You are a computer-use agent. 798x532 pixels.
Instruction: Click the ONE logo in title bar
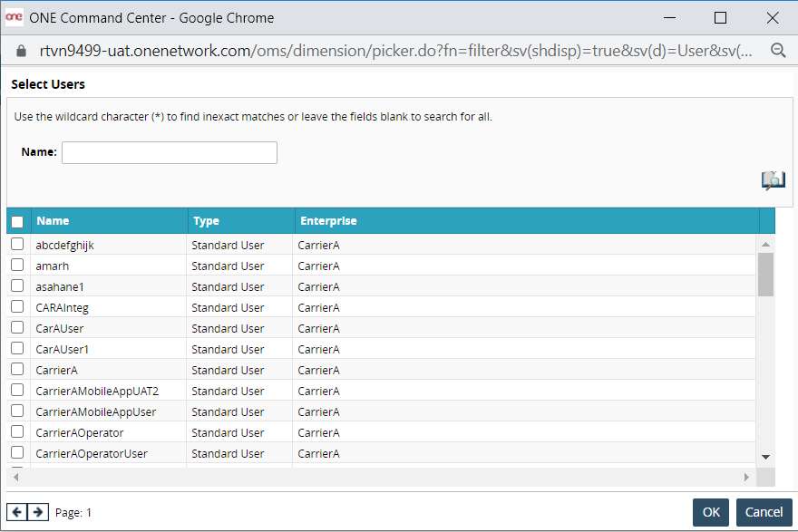pos(14,17)
